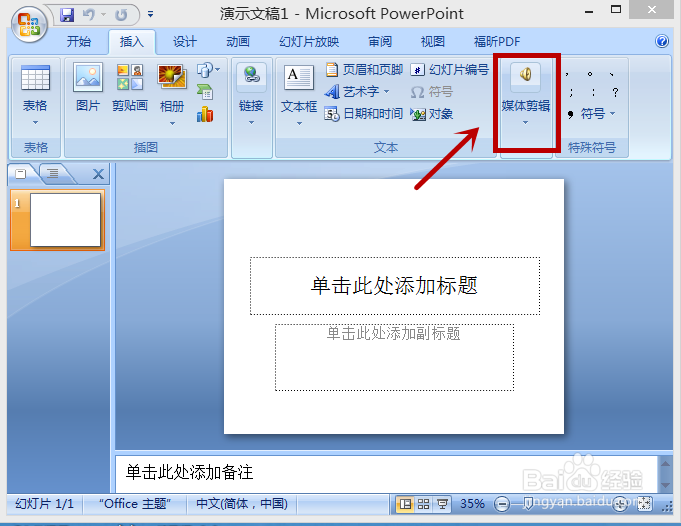Image resolution: width=681 pixels, height=526 pixels.
Task: Expand the 表格 dropdown arrow
Action: click(35, 123)
